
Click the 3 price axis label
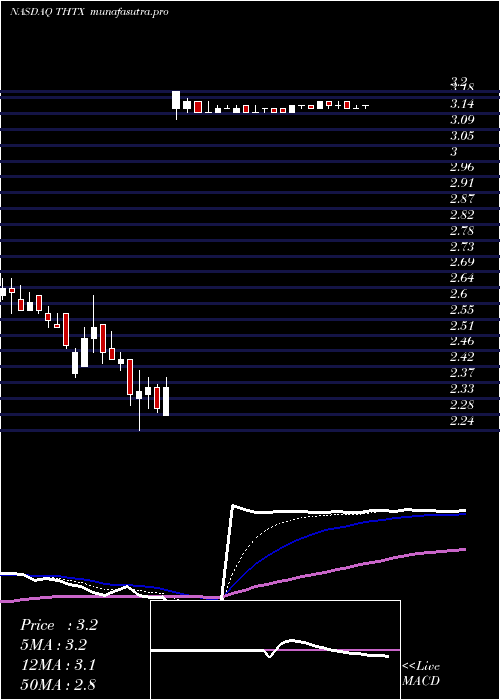pos(454,151)
